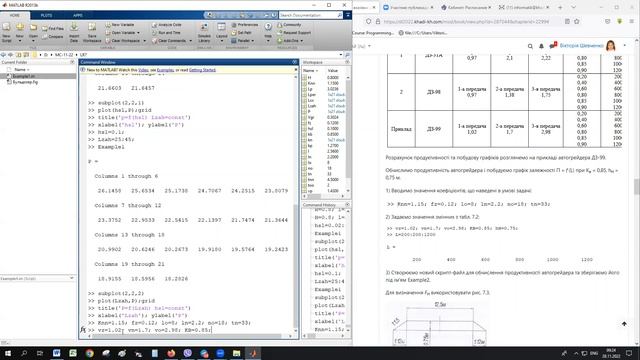The width and height of the screenshot is (640, 360).
Task: Select the .fig file in Current Folder
Action: (25, 82)
